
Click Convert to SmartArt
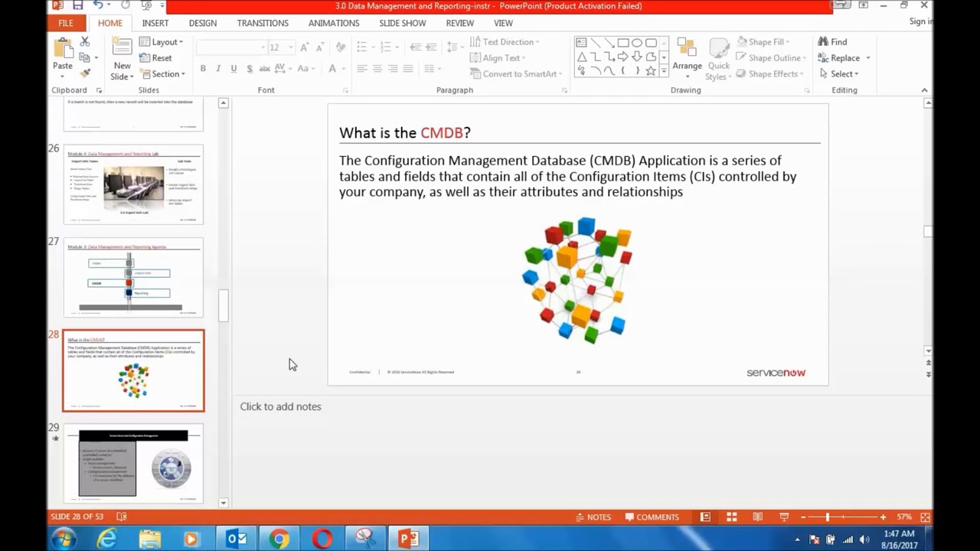click(x=514, y=74)
